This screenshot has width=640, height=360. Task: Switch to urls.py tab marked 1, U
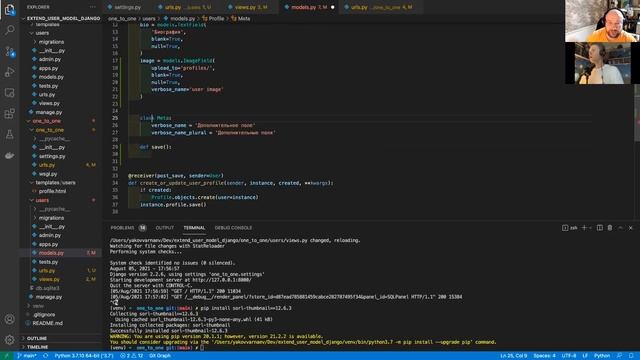188,7
